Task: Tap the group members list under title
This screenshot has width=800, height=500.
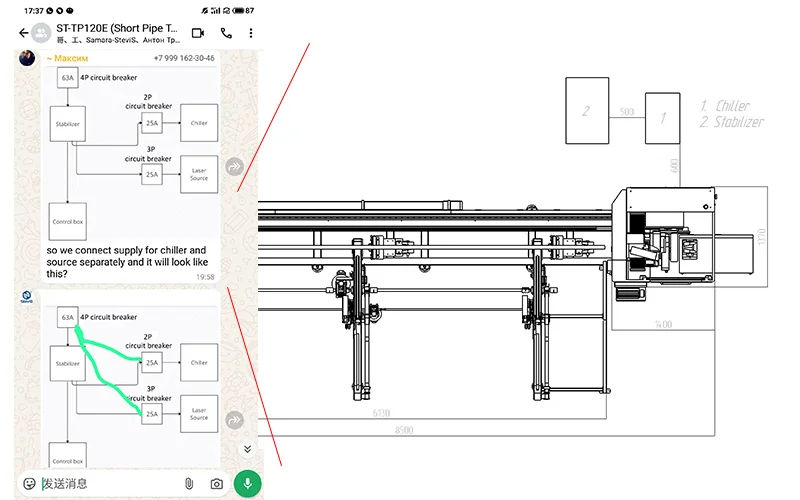Action: (118, 41)
